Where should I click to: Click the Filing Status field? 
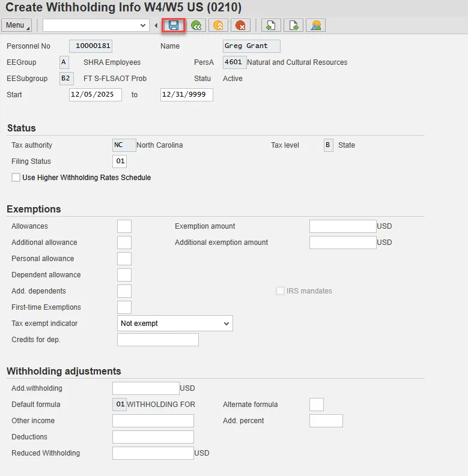(119, 161)
